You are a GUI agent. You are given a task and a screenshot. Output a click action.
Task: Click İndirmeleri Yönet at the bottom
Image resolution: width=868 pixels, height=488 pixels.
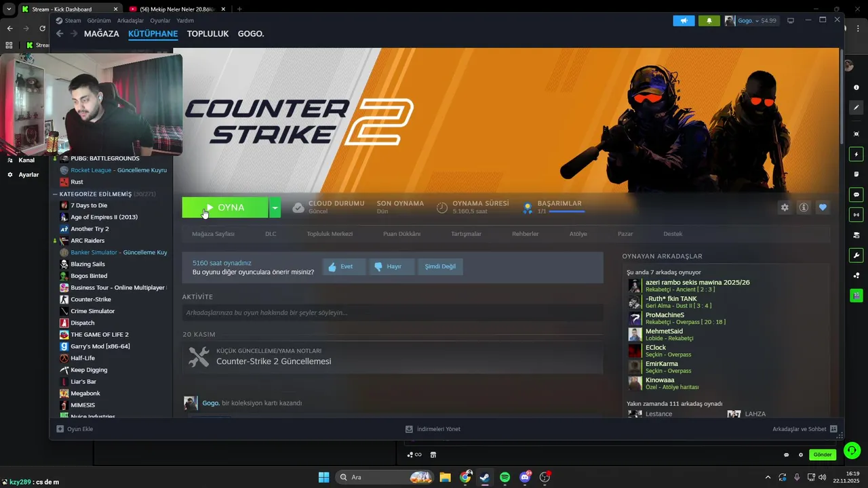[433, 429]
